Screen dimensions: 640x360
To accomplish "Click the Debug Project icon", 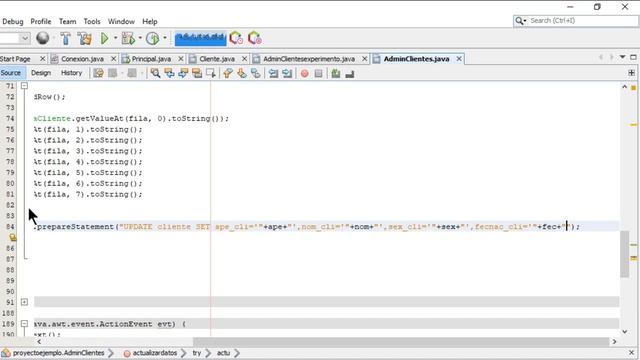I will (128, 38).
